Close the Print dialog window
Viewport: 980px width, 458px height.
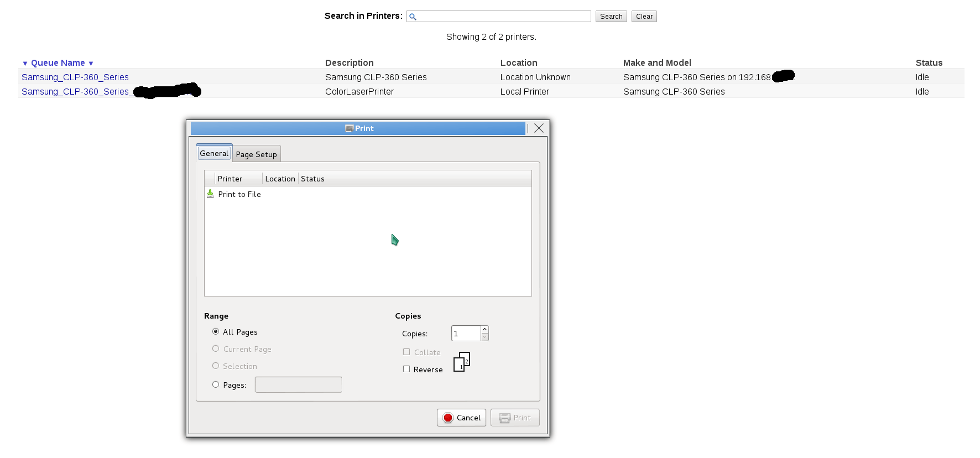coord(539,128)
